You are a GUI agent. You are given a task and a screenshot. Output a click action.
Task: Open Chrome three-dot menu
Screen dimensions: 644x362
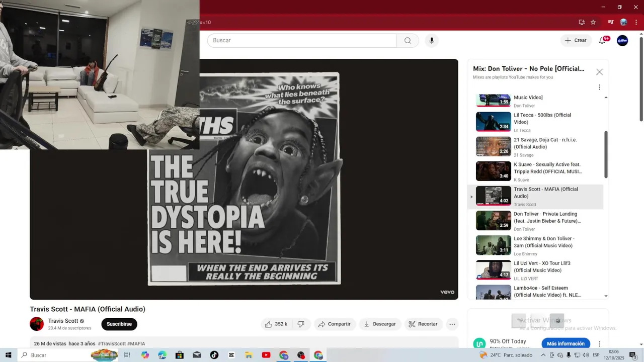point(636,22)
